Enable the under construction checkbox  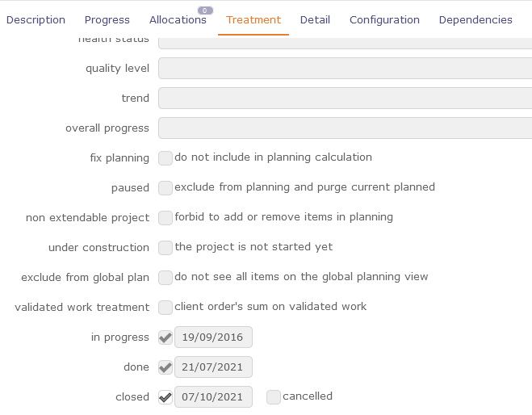(x=165, y=248)
